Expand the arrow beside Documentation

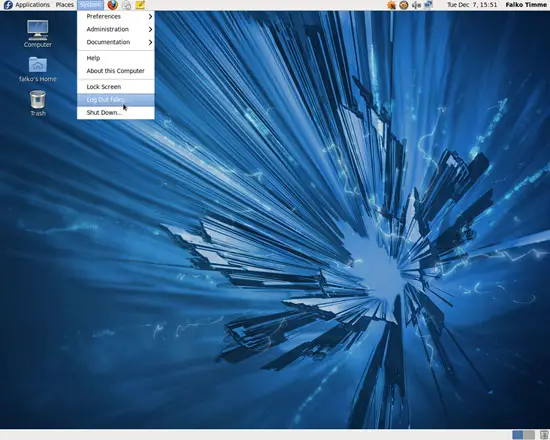click(150, 42)
